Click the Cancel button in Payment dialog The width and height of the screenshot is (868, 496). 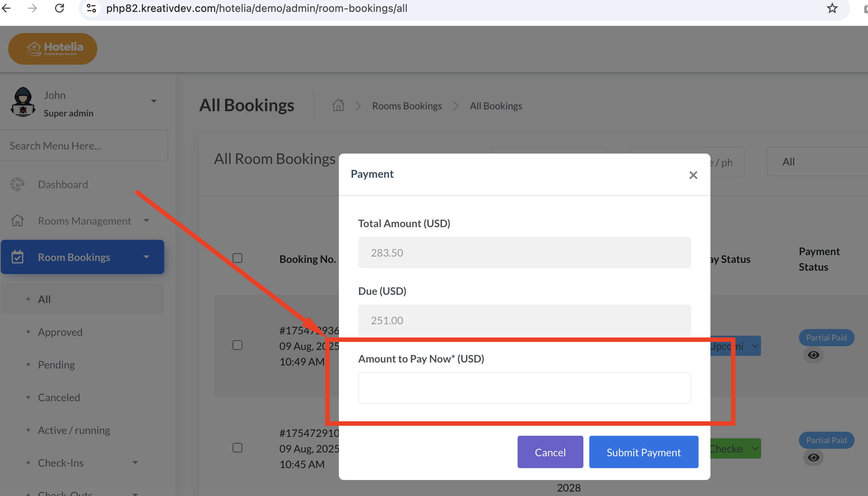tap(550, 452)
